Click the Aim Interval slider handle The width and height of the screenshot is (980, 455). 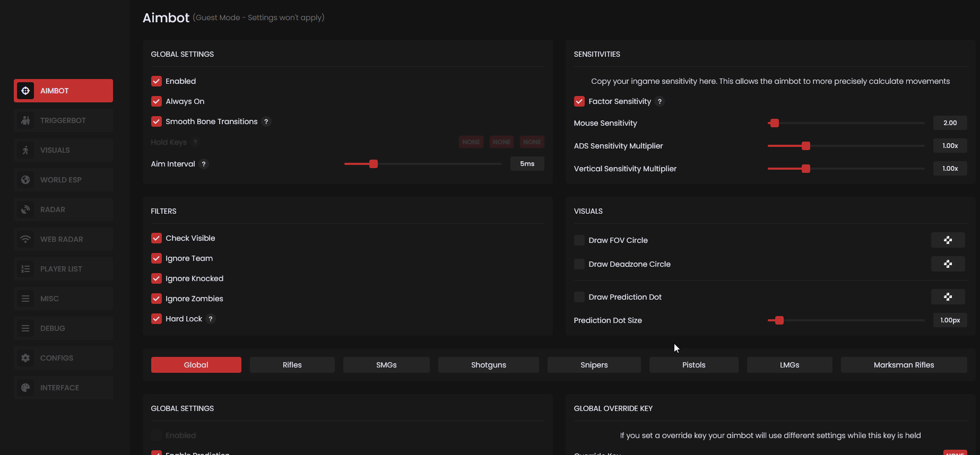374,164
